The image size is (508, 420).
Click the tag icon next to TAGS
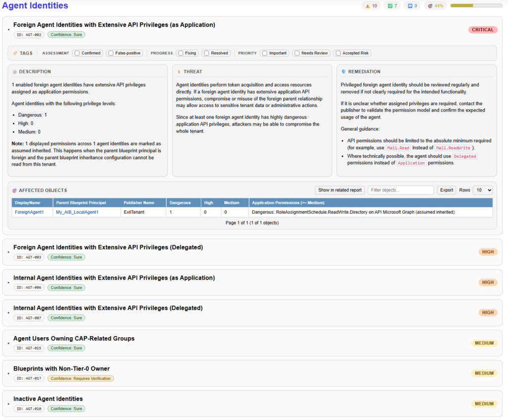tap(15, 53)
